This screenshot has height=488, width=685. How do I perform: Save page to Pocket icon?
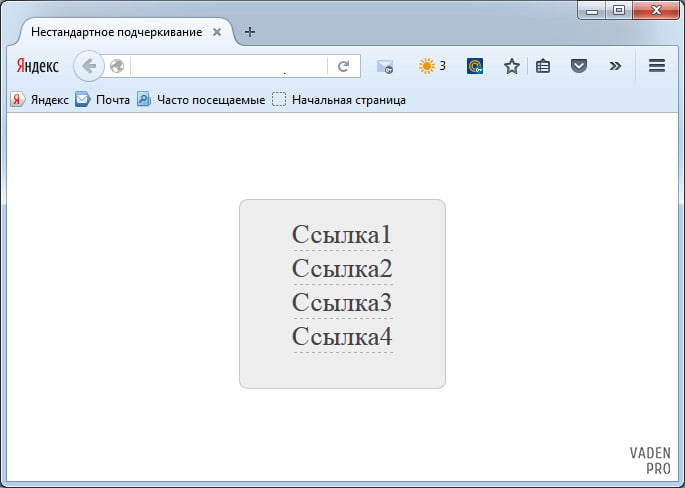coord(579,66)
